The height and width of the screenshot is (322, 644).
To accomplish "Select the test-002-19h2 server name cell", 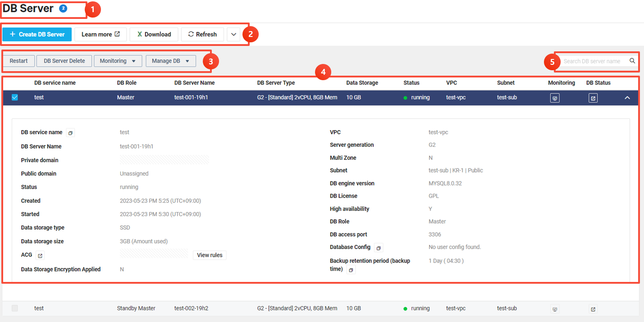I will (x=191, y=308).
